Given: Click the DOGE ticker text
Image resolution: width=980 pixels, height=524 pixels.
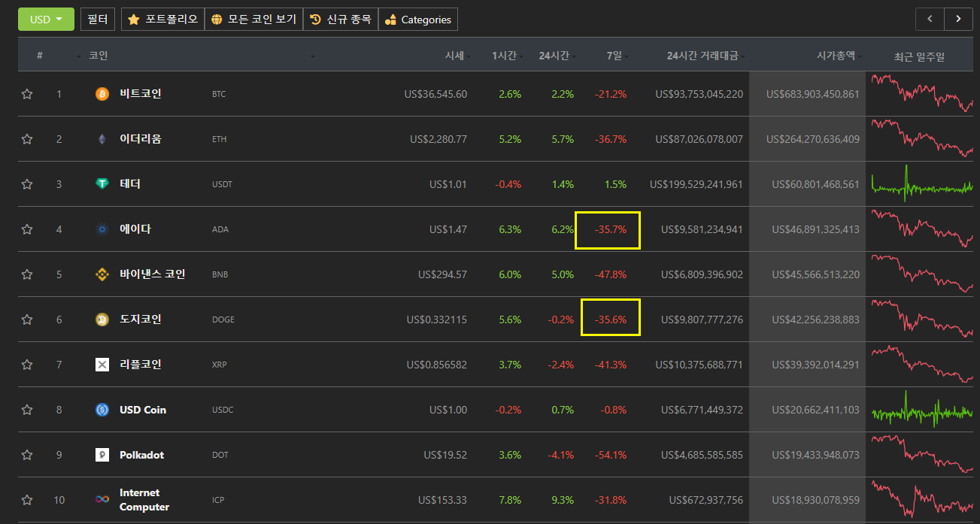Looking at the screenshot, I should [x=223, y=320].
